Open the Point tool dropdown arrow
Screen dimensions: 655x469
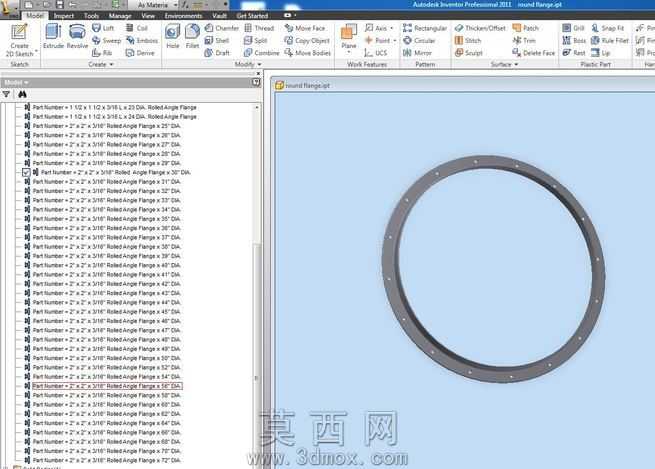tap(395, 41)
